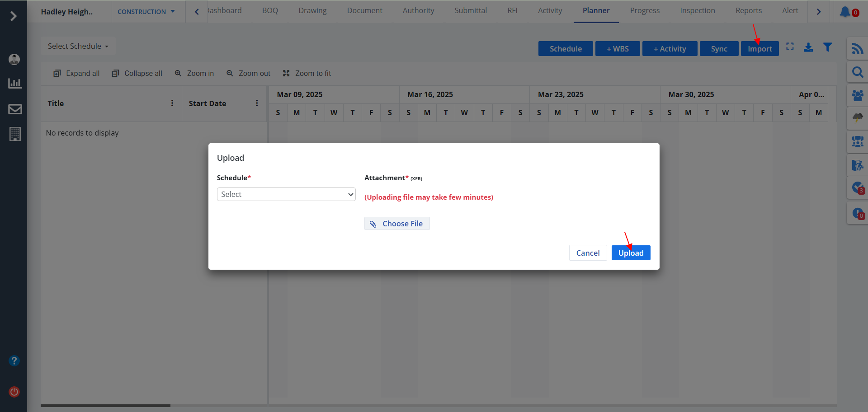Click the blue help question mark icon

click(x=14, y=361)
